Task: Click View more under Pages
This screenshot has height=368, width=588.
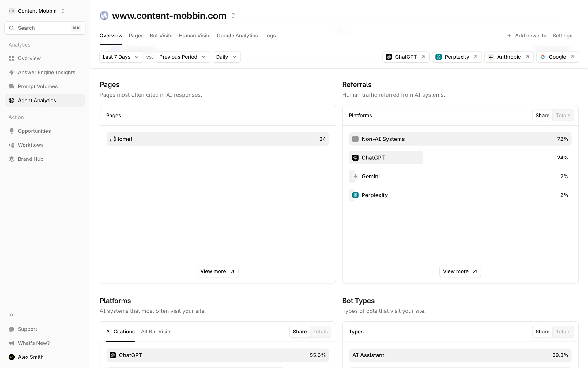Action: pos(217,271)
